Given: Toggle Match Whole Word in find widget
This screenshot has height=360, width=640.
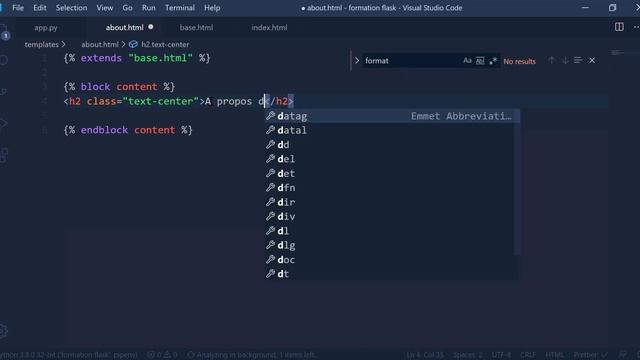Looking at the screenshot, I should pyautogui.click(x=480, y=61).
